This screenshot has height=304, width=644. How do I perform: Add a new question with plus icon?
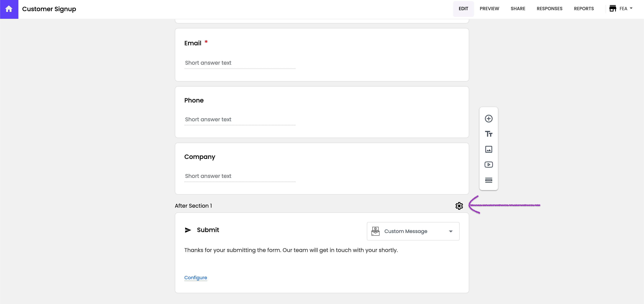[x=489, y=118]
